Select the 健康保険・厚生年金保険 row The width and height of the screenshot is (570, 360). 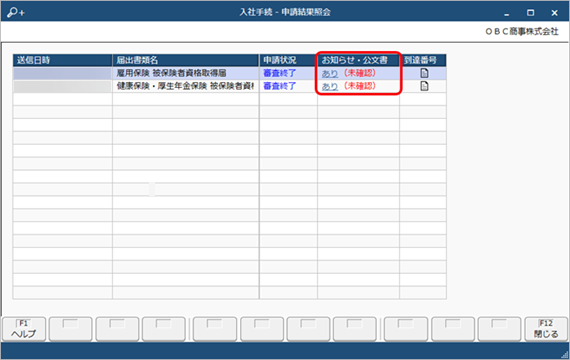(229, 86)
